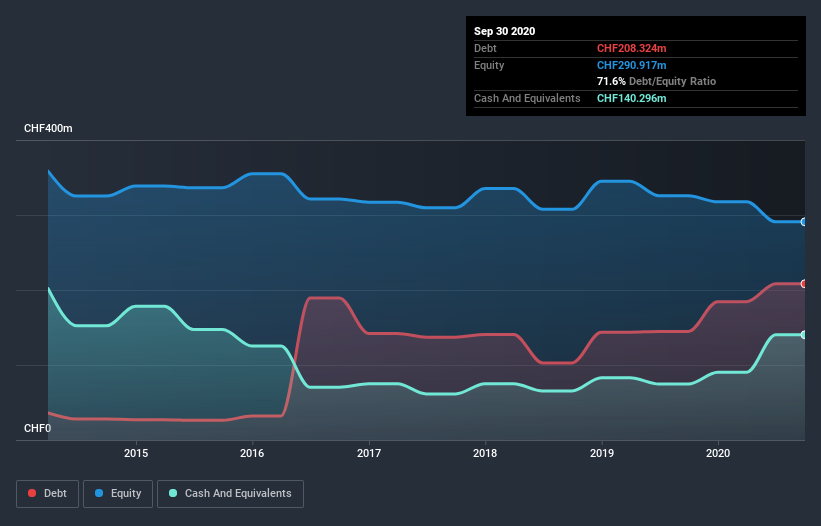Click the CHF290.917m equity value
Screen dimensions: 821x526
coord(631,65)
